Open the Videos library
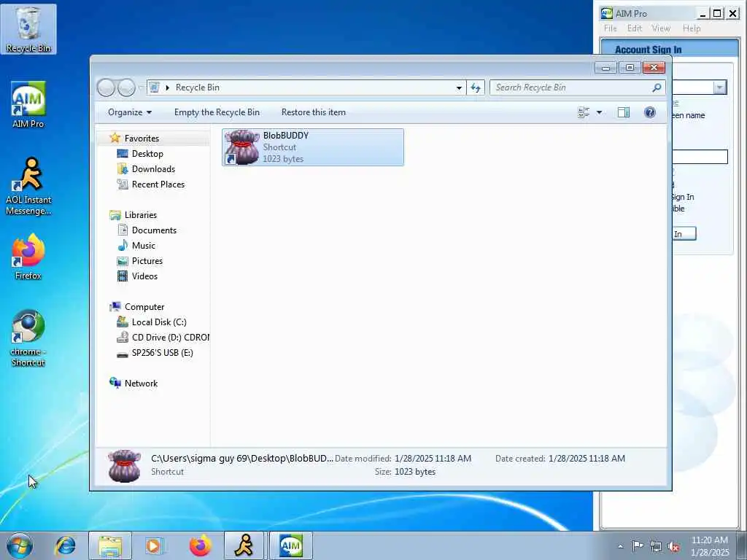747x560 pixels. click(x=144, y=276)
